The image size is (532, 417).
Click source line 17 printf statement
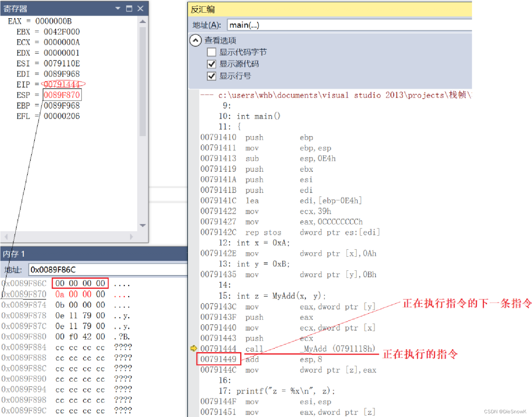(x=277, y=391)
